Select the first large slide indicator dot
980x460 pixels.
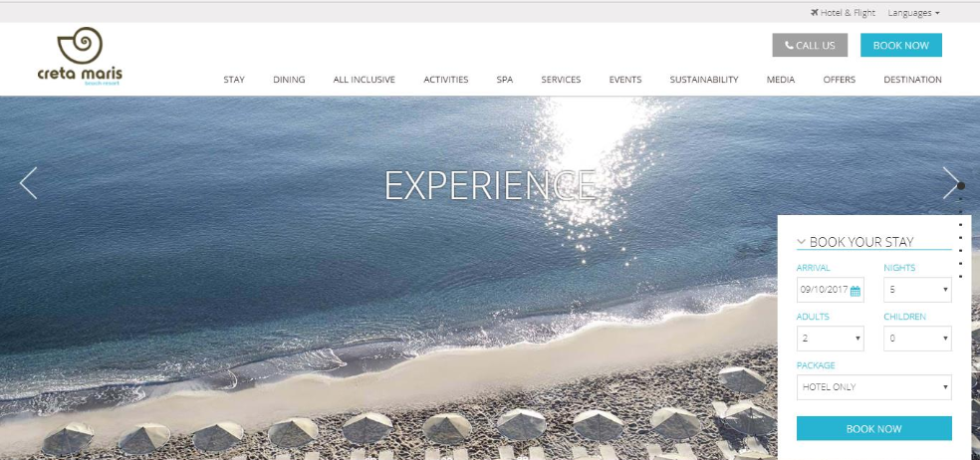[x=961, y=186]
